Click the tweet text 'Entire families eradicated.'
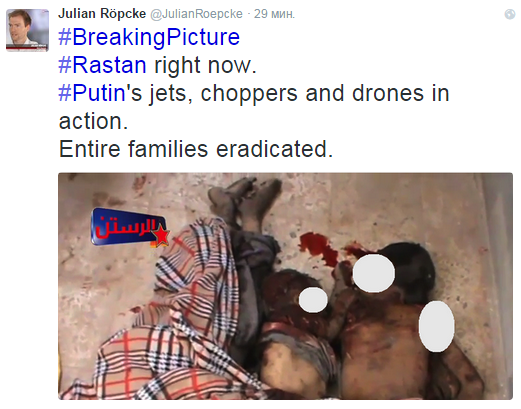Screen dimensions: 521x409 (x=196, y=149)
